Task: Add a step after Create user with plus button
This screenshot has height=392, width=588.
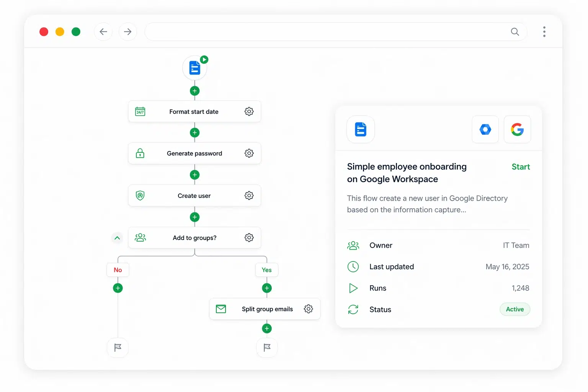Action: point(195,217)
